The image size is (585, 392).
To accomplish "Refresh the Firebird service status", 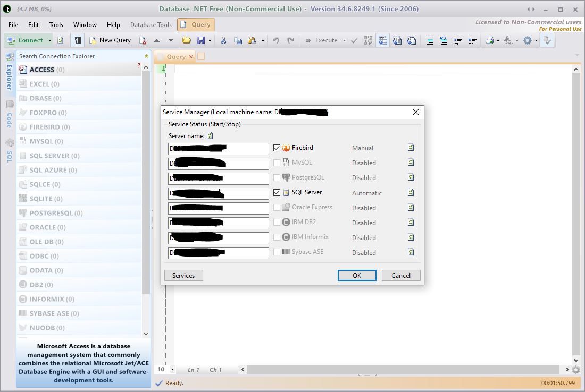I will (x=411, y=148).
